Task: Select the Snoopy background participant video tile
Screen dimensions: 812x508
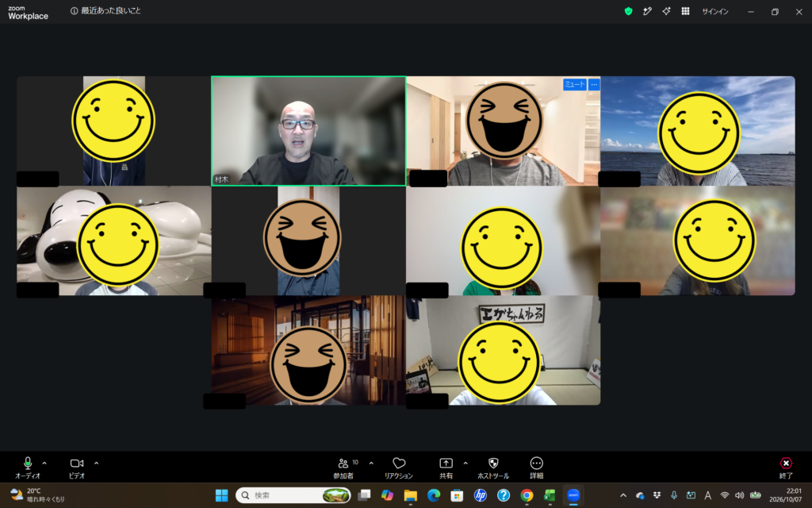Action: (114, 241)
